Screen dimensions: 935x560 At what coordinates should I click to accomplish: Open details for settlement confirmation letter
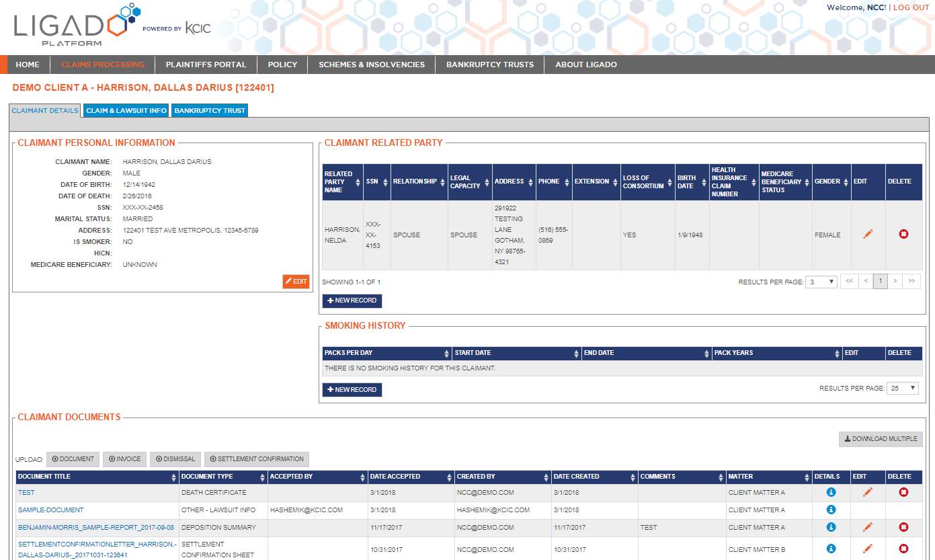click(x=831, y=549)
